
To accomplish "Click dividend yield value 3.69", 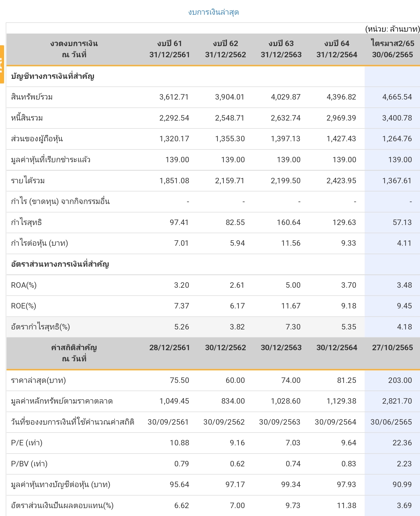I will click(x=404, y=506).
